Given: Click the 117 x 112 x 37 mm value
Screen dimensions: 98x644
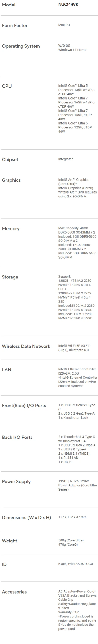Looking at the screenshot, I should [x=72, y=517].
